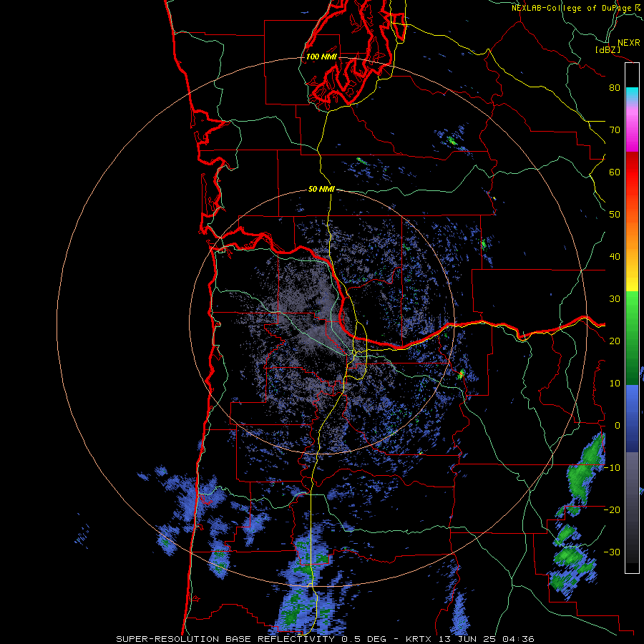The height and width of the screenshot is (644, 644).
Task: Click the positive 10 dBZ scale value
Action: pos(615,384)
